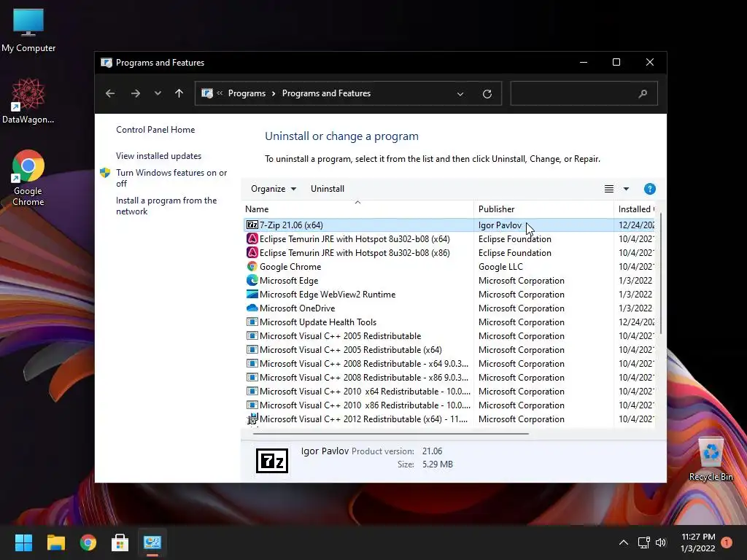This screenshot has width=747, height=560.
Task: Select Google Chrome desktop shortcut
Action: (x=28, y=178)
